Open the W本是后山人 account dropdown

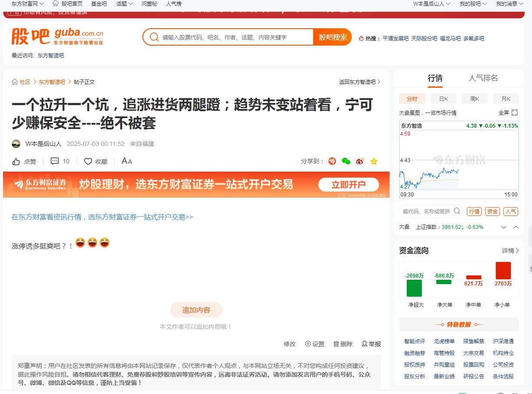coord(432,3)
